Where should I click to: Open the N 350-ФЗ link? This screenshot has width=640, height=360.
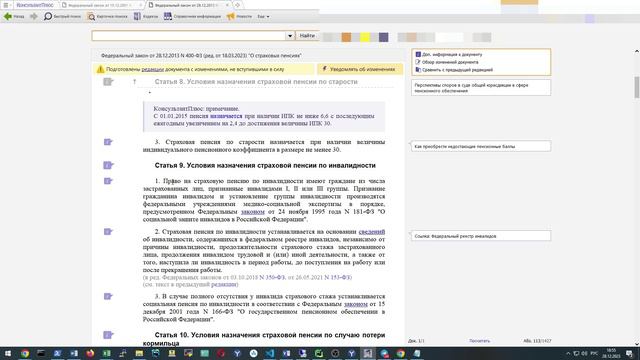point(272,278)
